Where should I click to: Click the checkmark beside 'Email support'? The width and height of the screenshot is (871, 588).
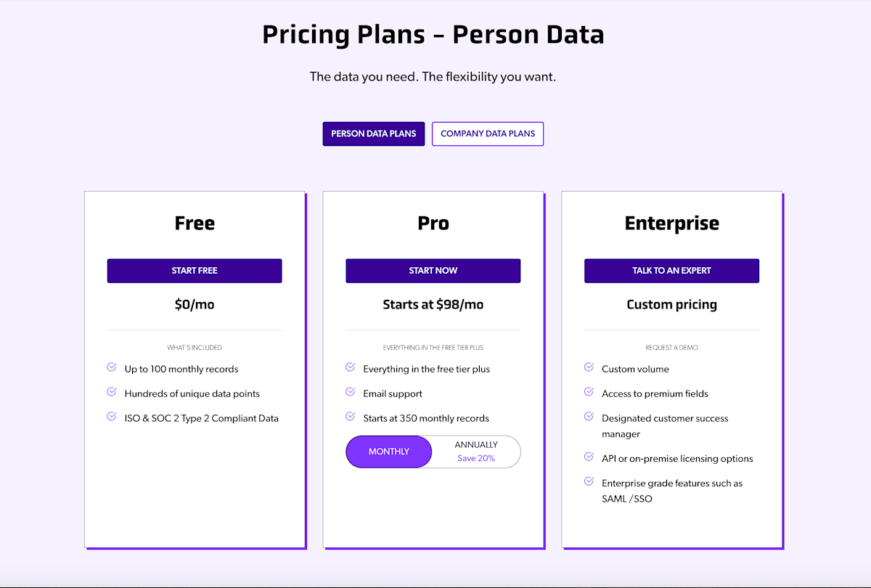pyautogui.click(x=350, y=392)
